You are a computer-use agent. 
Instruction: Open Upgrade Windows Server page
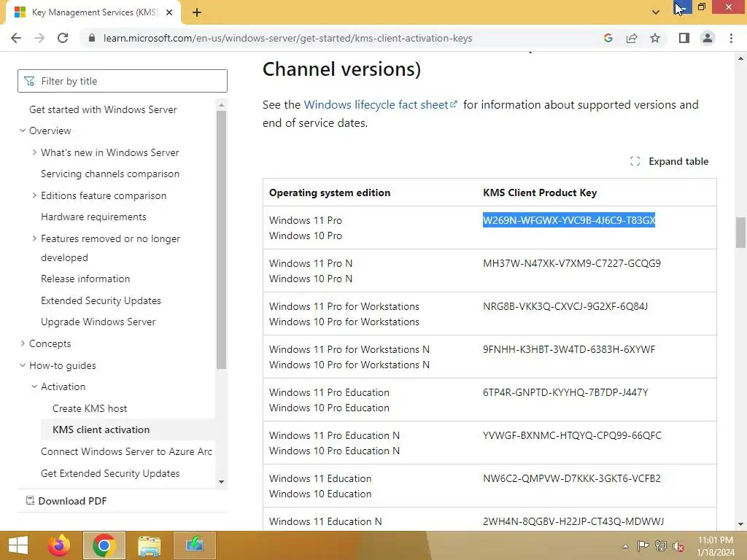pyautogui.click(x=98, y=322)
